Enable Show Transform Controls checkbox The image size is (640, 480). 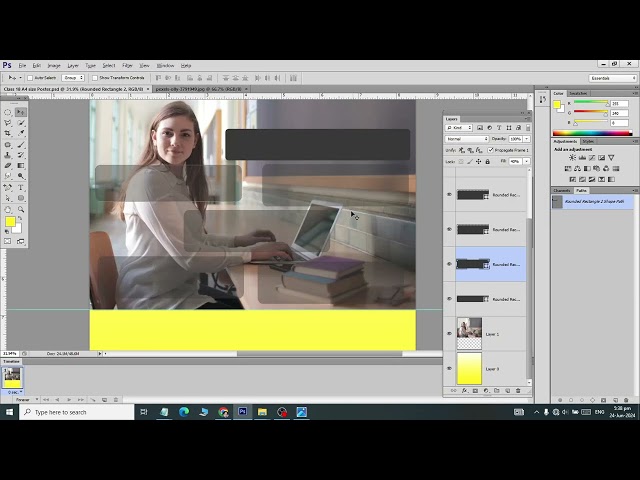[x=95, y=78]
